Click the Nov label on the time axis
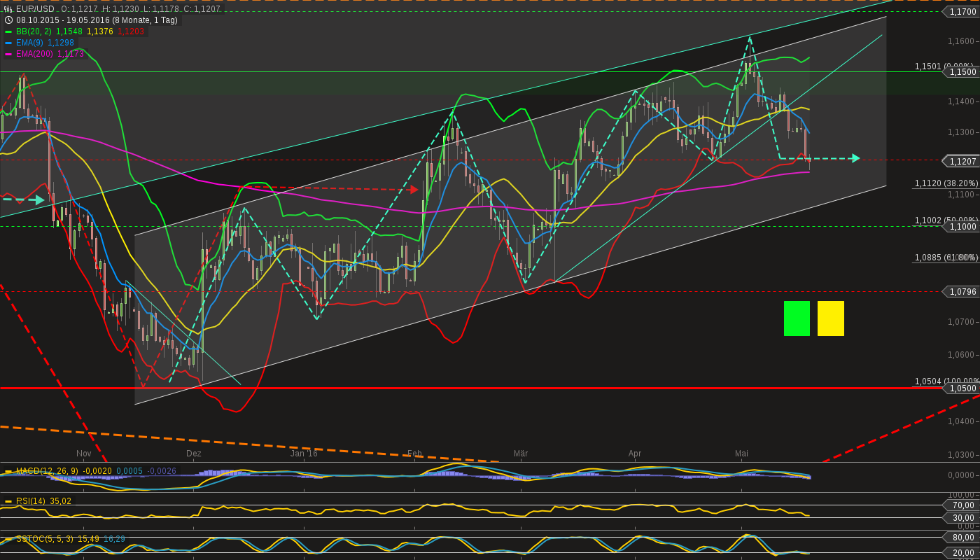Image resolution: width=980 pixels, height=560 pixels. [84, 454]
